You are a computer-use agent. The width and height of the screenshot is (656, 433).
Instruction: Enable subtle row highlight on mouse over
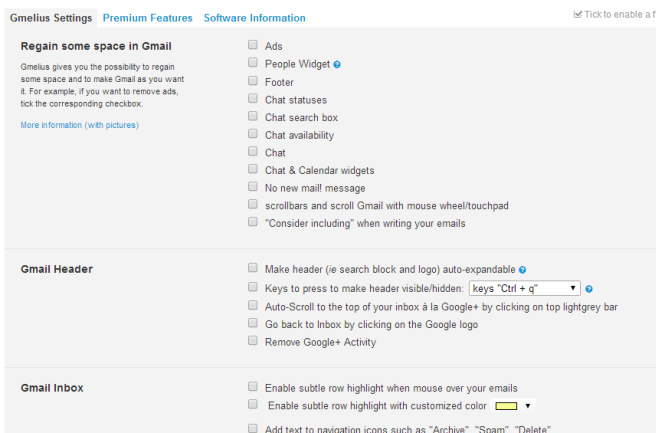(253, 387)
